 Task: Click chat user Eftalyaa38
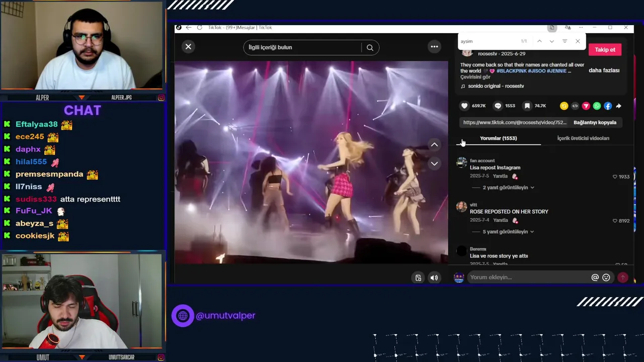(x=37, y=124)
